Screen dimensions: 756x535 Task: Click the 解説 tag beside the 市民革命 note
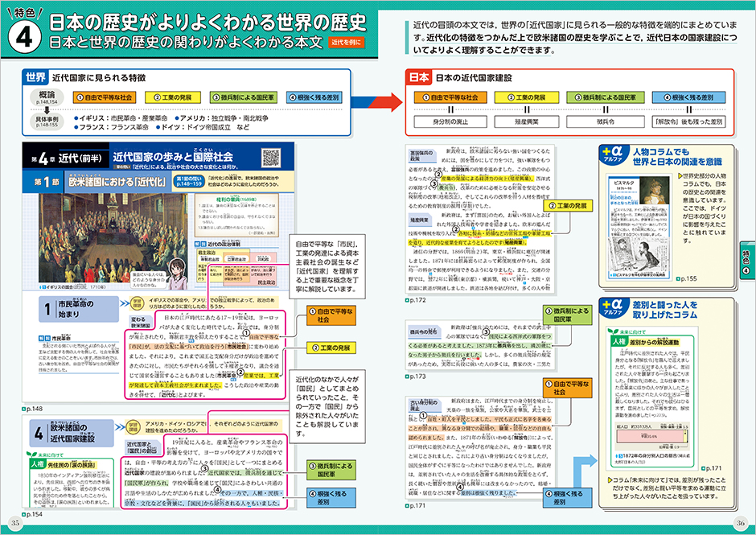click(x=44, y=338)
